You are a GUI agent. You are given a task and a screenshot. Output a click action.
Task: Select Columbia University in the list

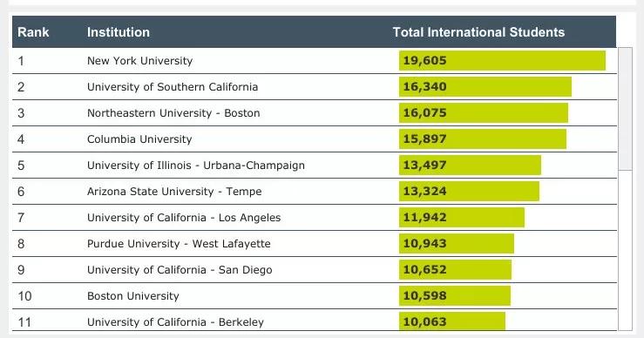point(139,139)
